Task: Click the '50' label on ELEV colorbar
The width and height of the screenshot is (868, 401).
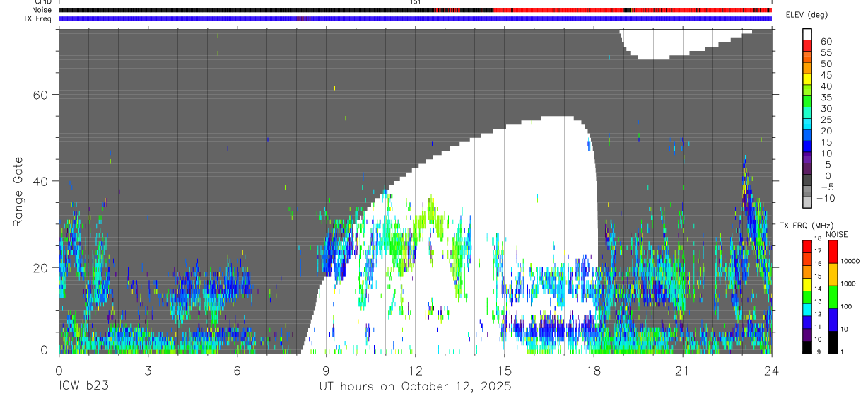Action: click(x=825, y=64)
